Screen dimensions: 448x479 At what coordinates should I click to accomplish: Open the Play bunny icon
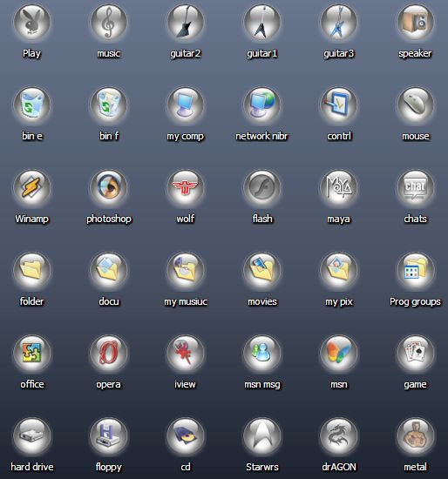coord(32,22)
